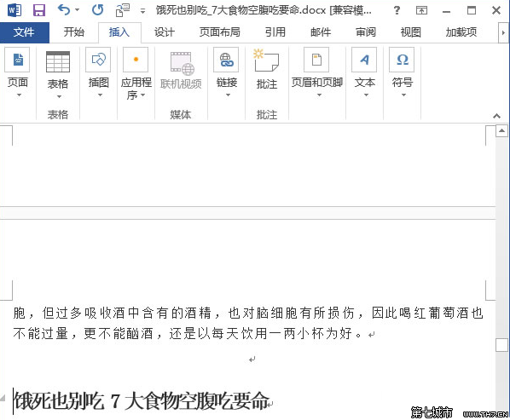The width and height of the screenshot is (510, 420).
Task: Open the 邮件 tab
Action: tap(321, 32)
